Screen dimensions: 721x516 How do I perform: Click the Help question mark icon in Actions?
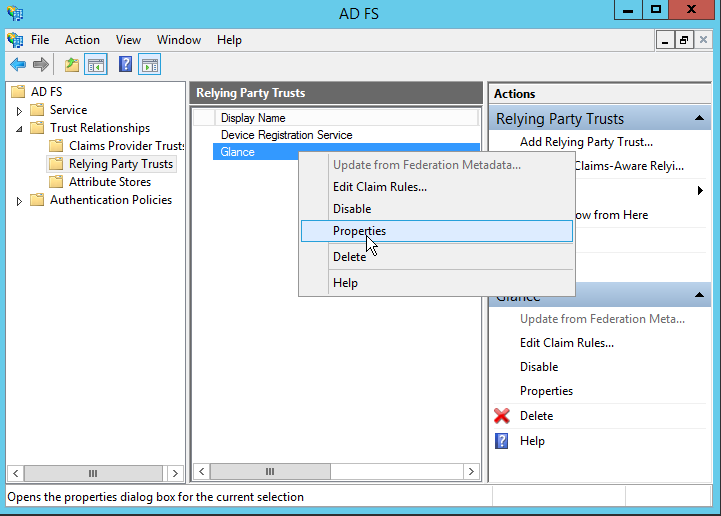[502, 441]
